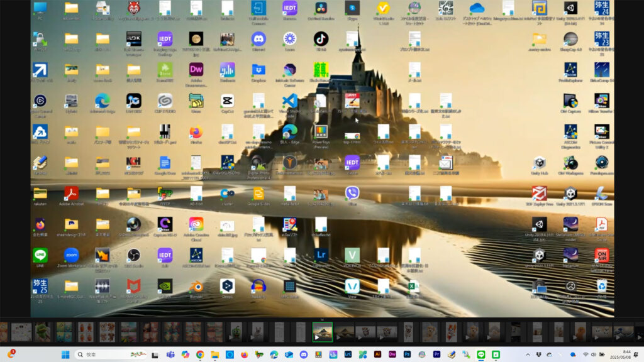Open the Google Slides desktop icon
The image size is (644, 362).
(x=258, y=194)
